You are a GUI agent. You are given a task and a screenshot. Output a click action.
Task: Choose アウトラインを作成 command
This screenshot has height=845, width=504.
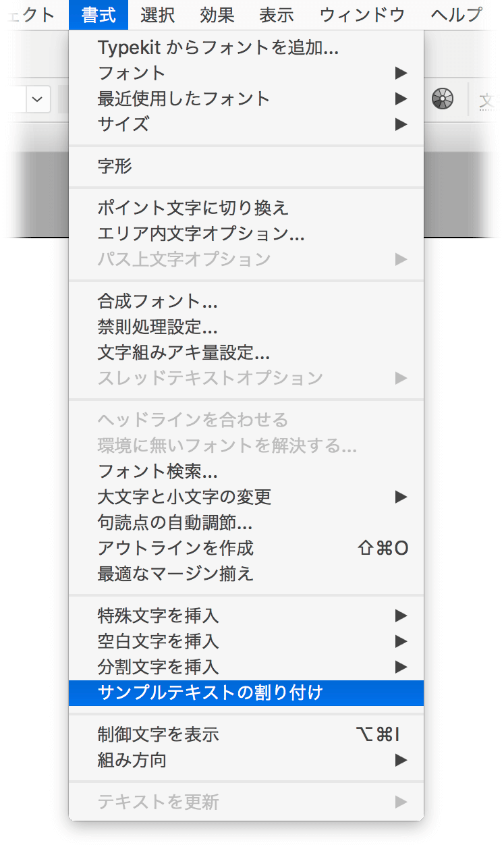point(246,548)
